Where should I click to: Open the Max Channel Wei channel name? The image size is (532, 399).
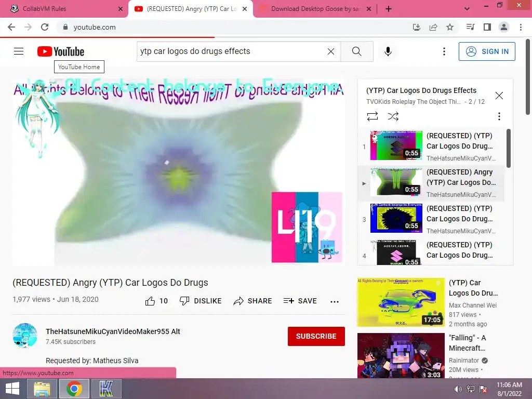[x=473, y=305]
